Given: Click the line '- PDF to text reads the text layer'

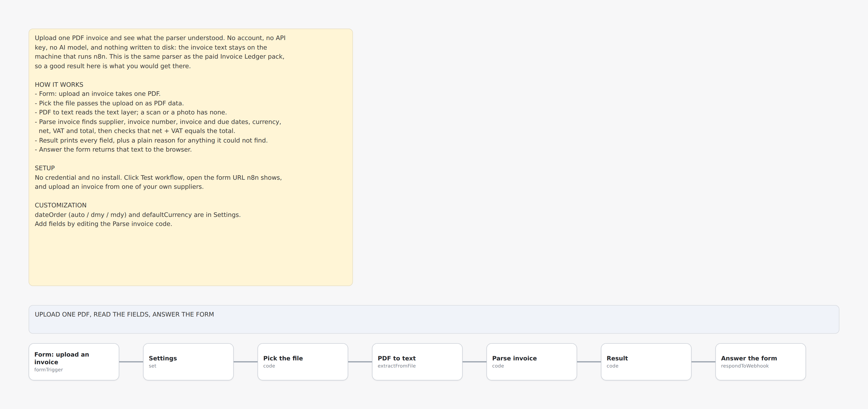Looking at the screenshot, I should (131, 112).
